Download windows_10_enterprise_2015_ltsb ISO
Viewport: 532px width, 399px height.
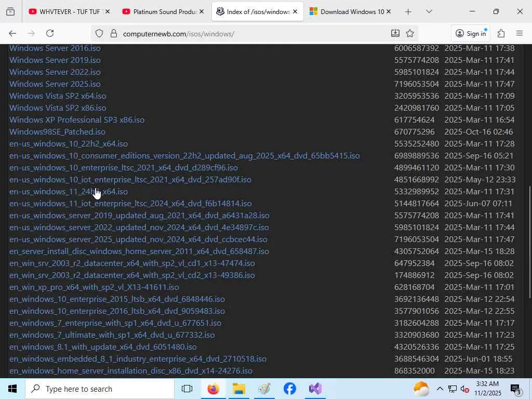[x=117, y=299]
